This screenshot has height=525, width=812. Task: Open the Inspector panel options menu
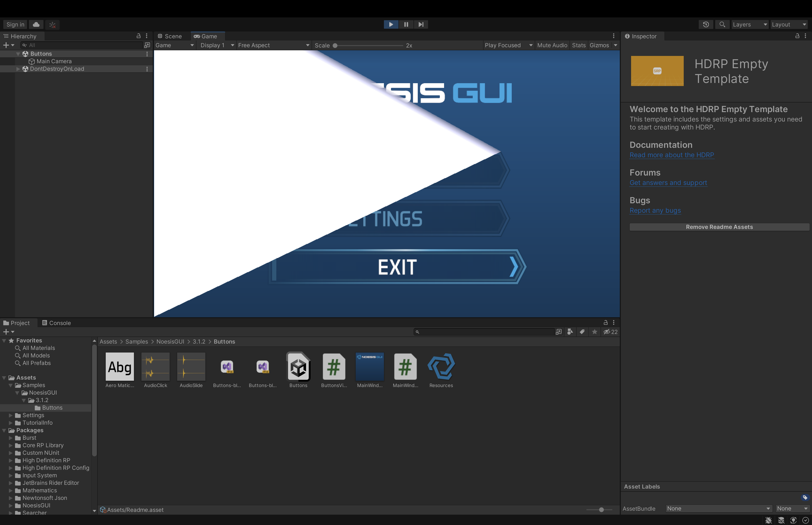click(805, 36)
